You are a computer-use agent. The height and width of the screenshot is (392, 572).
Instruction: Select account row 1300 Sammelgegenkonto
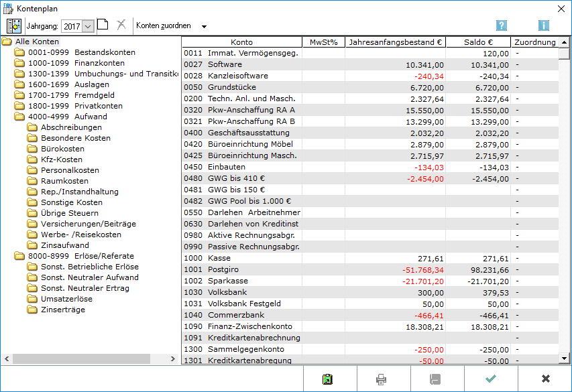coord(370,349)
